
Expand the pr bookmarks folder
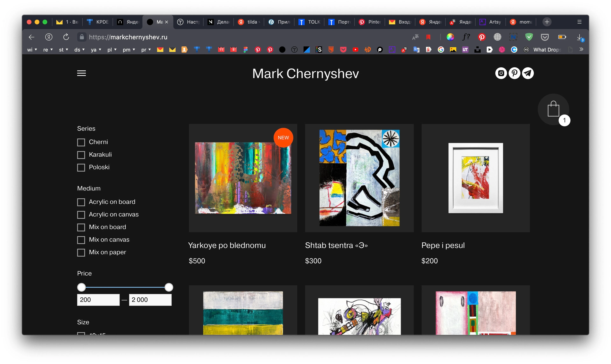[x=146, y=49]
